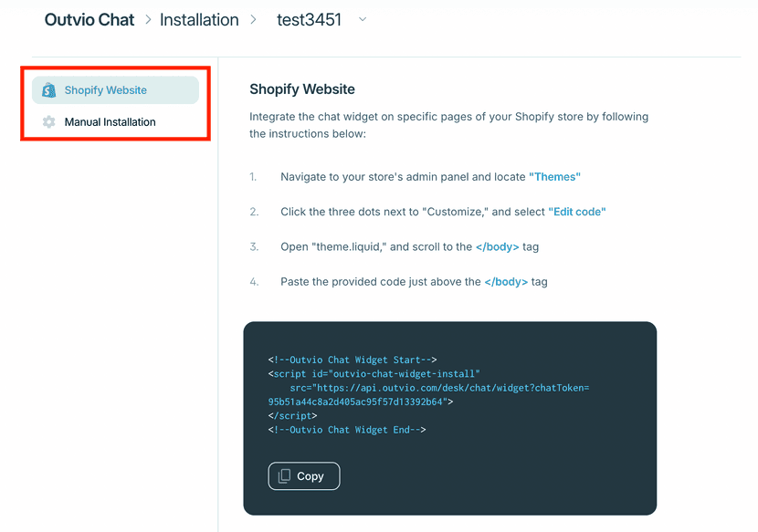The height and width of the screenshot is (532, 758).
Task: Click the </body> tag in step 4
Action: pos(506,282)
